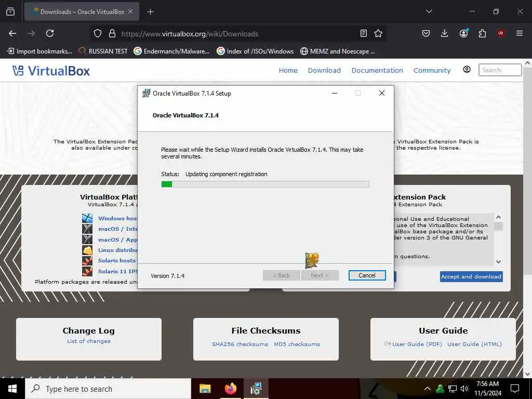Bookmark this page with the star icon

378,33
